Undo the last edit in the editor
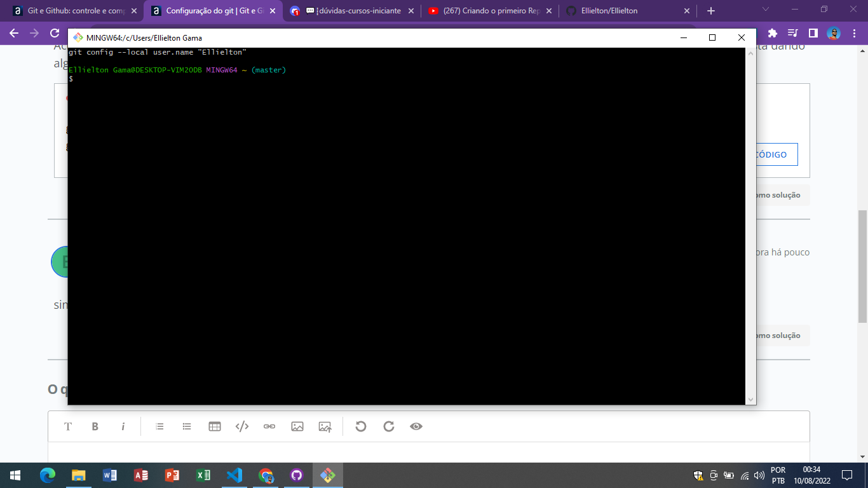868x488 pixels. tap(361, 426)
